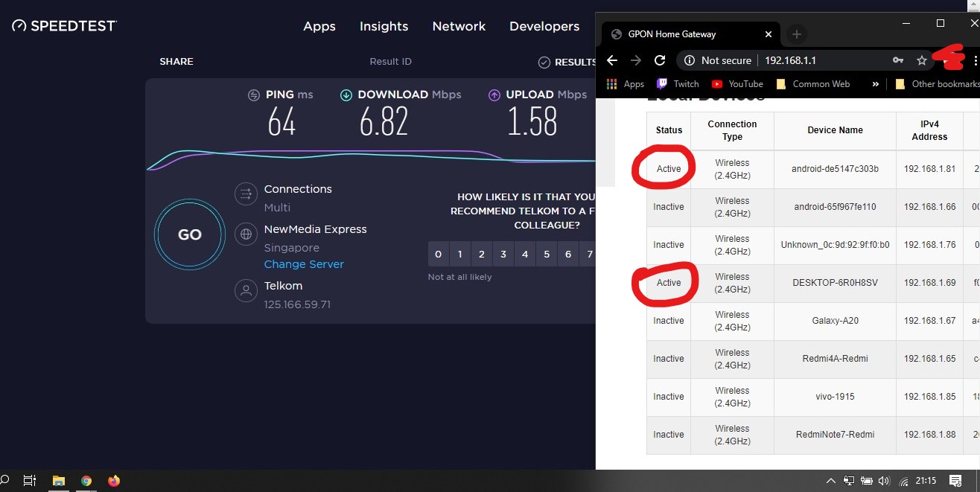The width and height of the screenshot is (980, 492).
Task: Rate likelihood 6
Action: [568, 255]
